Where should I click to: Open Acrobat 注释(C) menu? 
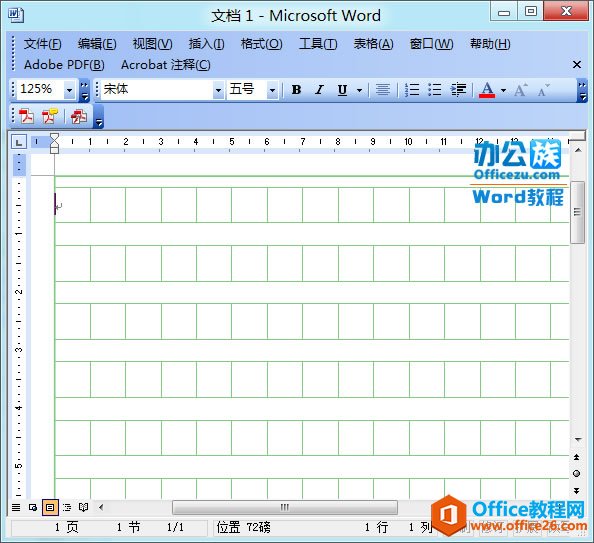click(166, 65)
